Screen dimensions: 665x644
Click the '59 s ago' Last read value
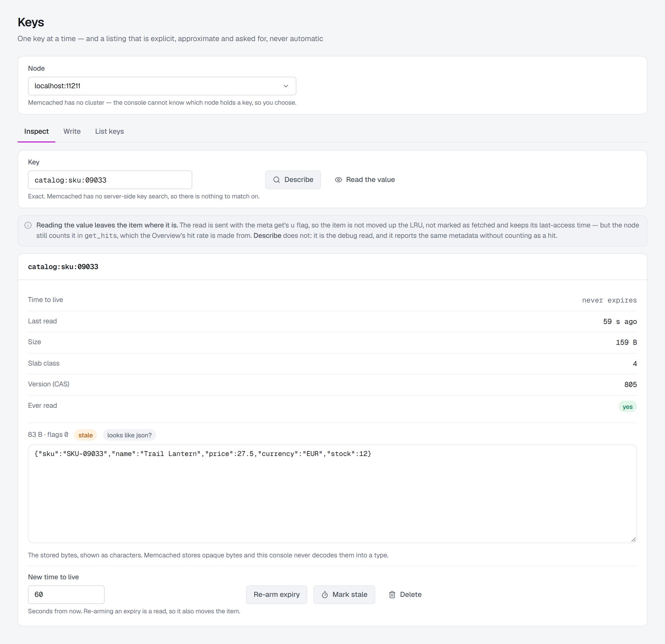point(620,322)
